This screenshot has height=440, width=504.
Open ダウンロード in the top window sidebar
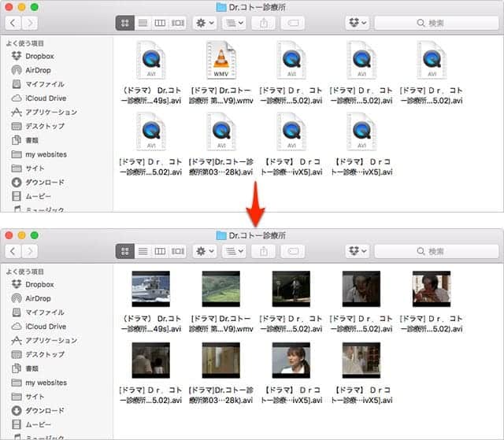click(38, 183)
